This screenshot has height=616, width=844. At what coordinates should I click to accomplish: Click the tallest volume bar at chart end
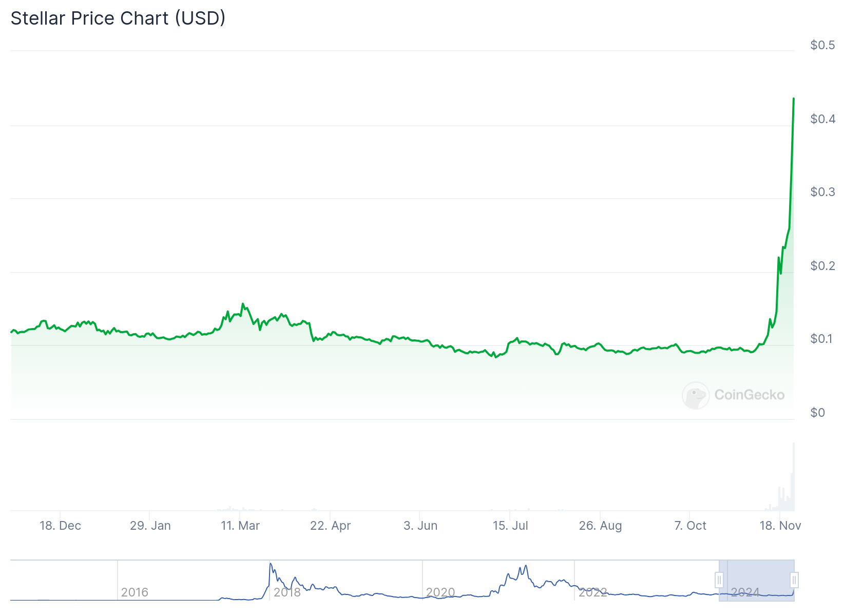pyautogui.click(x=794, y=477)
